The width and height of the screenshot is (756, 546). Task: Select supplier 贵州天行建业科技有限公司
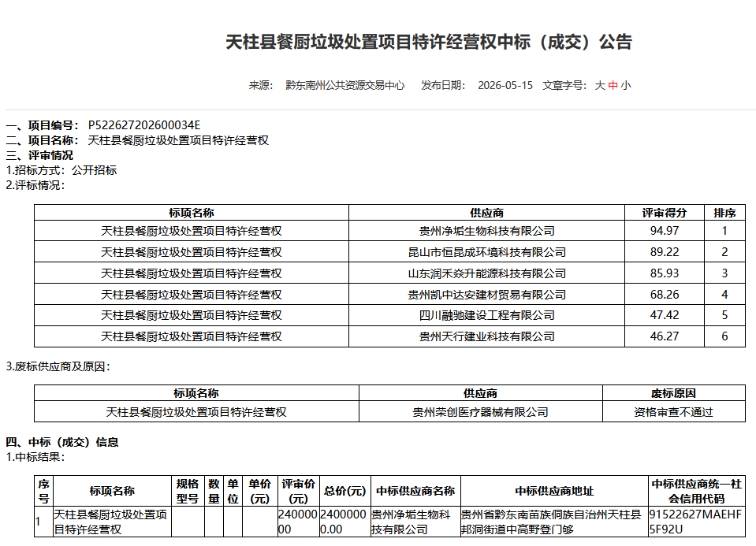pos(487,336)
